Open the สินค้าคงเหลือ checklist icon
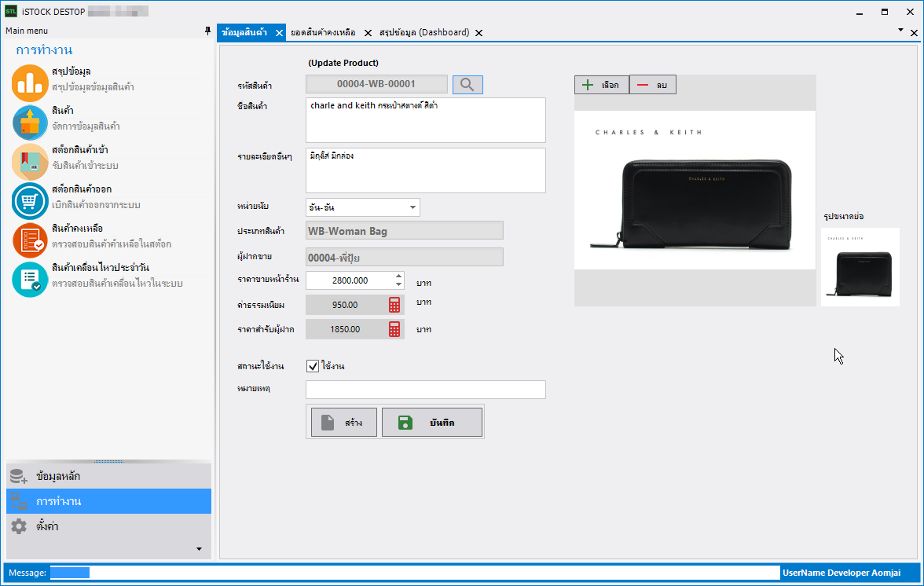 pos(30,240)
